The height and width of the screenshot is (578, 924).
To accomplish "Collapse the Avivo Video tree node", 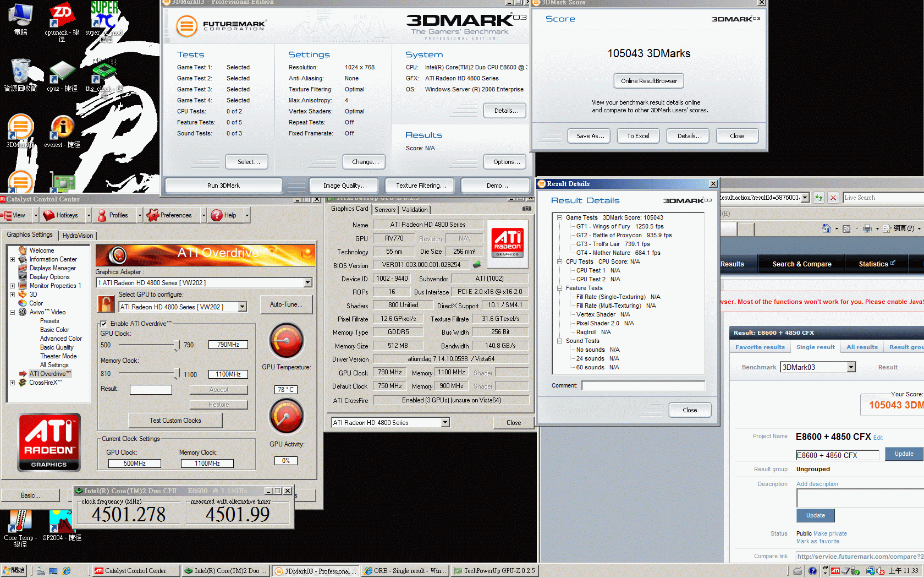I will [12, 312].
